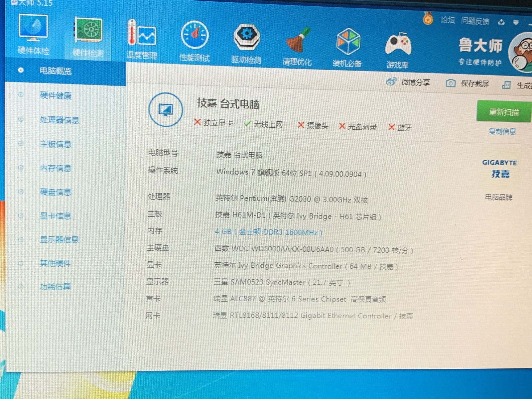Viewport: 532px width, 399px height.
Task: Click the 独立显卡 status indicator
Action: [x=213, y=123]
